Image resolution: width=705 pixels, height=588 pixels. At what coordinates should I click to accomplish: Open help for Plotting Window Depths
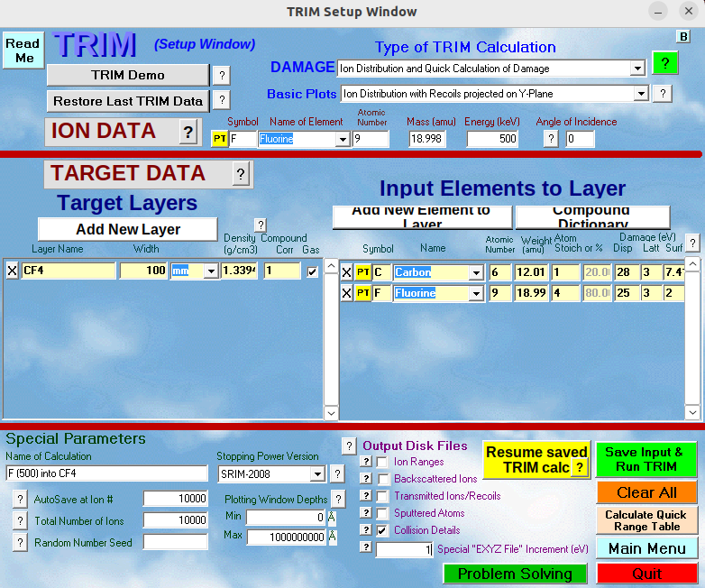point(338,499)
